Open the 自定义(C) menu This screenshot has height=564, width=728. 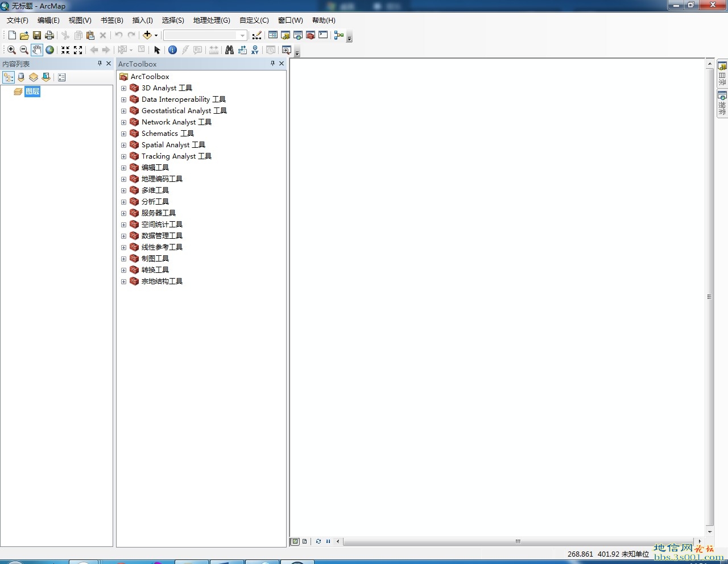coord(254,20)
